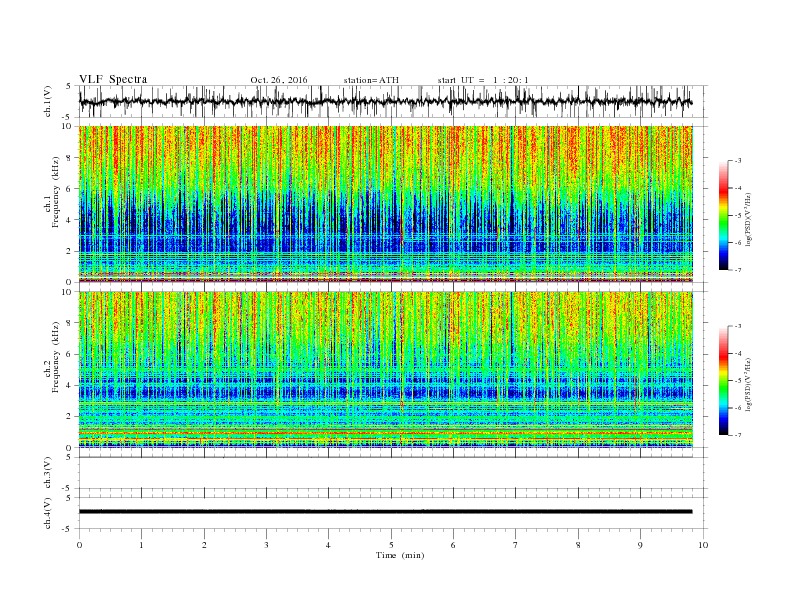
Task: Click the ch.1 spectrogram plot area
Action: [386, 204]
